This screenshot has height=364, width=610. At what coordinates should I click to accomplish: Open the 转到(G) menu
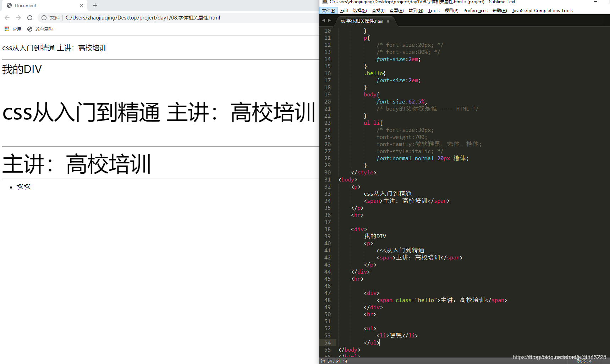pos(416,11)
